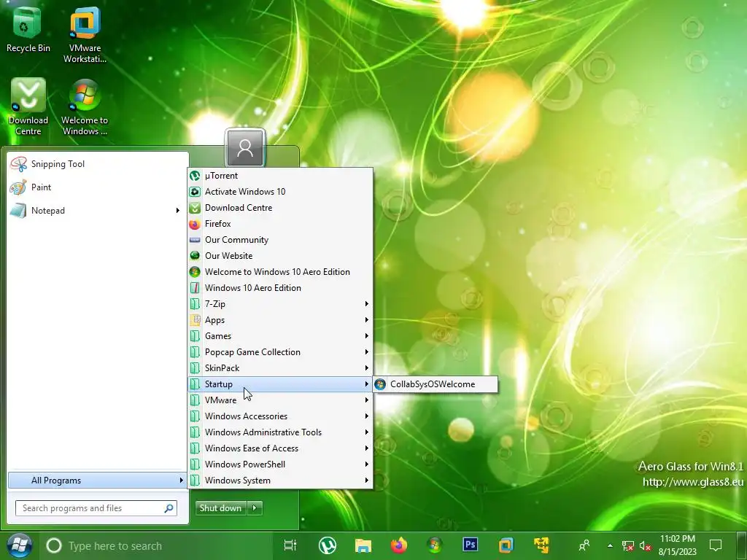Launch CollabSysOSWelcome from Startup submenu
This screenshot has width=747, height=560.
tap(436, 384)
